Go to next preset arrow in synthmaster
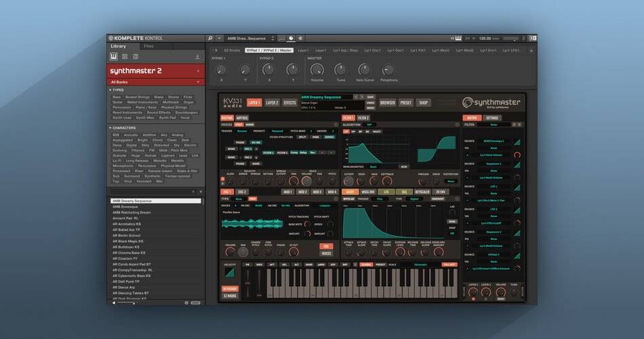The height and width of the screenshot is (339, 644). pos(362,97)
